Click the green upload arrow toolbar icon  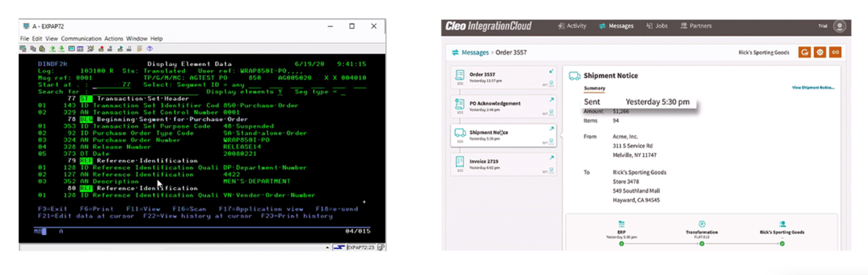52,49
